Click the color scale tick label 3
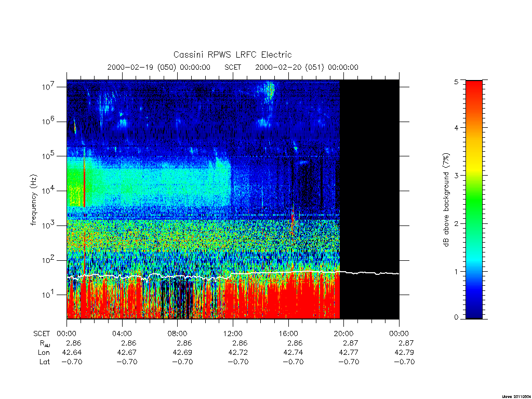 coord(456,176)
